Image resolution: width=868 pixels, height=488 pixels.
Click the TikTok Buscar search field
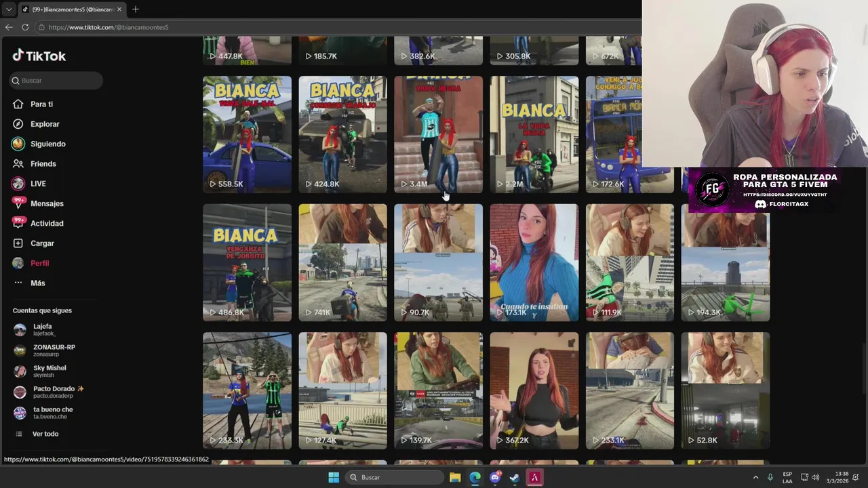coord(56,80)
